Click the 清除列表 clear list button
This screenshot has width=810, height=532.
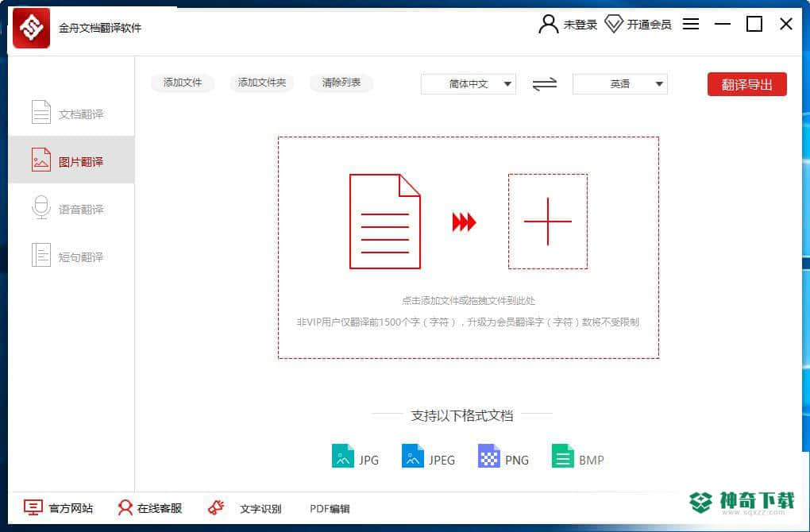(341, 83)
